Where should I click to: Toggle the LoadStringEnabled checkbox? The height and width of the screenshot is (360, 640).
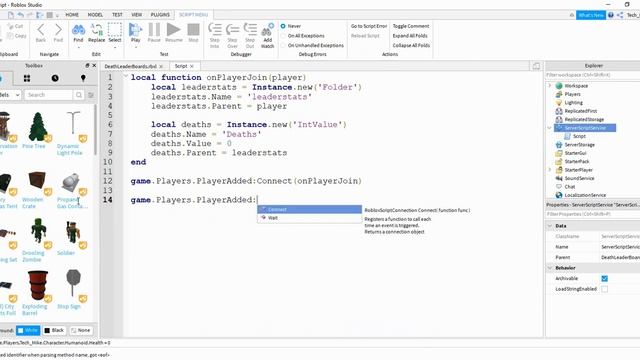(x=604, y=289)
